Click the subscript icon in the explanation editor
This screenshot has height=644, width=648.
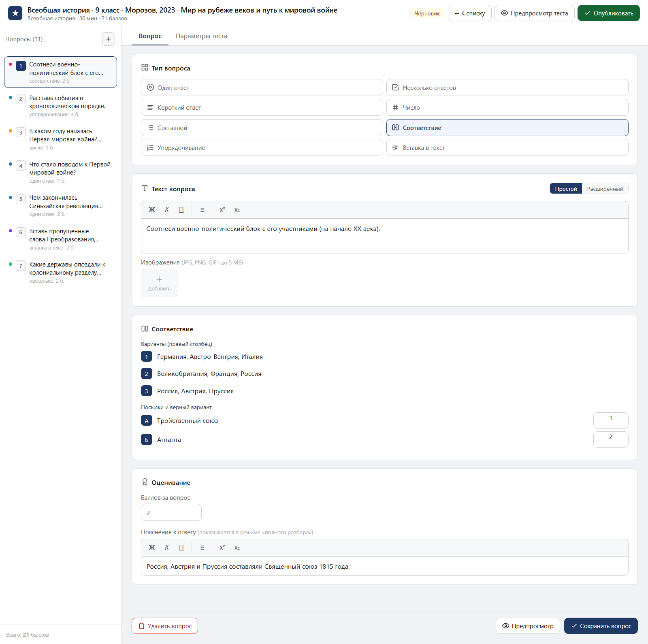pos(237,548)
